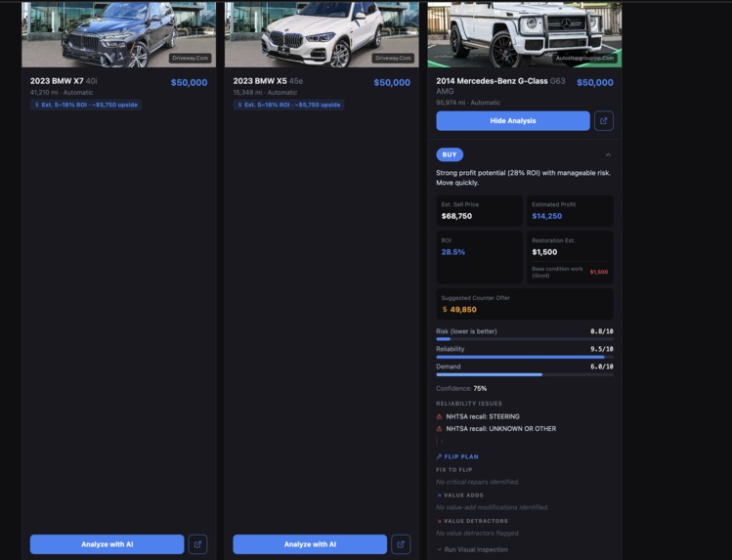The height and width of the screenshot is (560, 732).
Task: Click the Demand 6.0/10 score
Action: (x=602, y=366)
